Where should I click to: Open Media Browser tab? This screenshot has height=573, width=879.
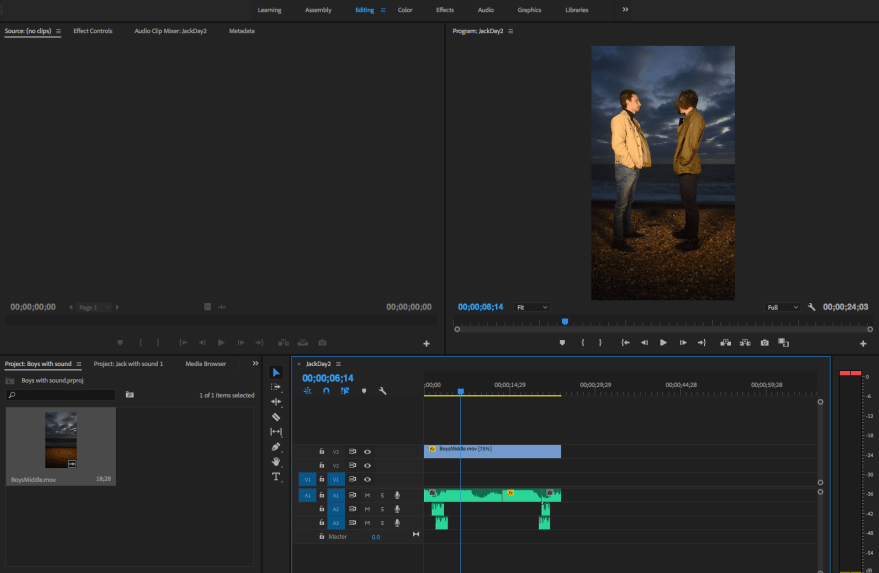(x=206, y=364)
